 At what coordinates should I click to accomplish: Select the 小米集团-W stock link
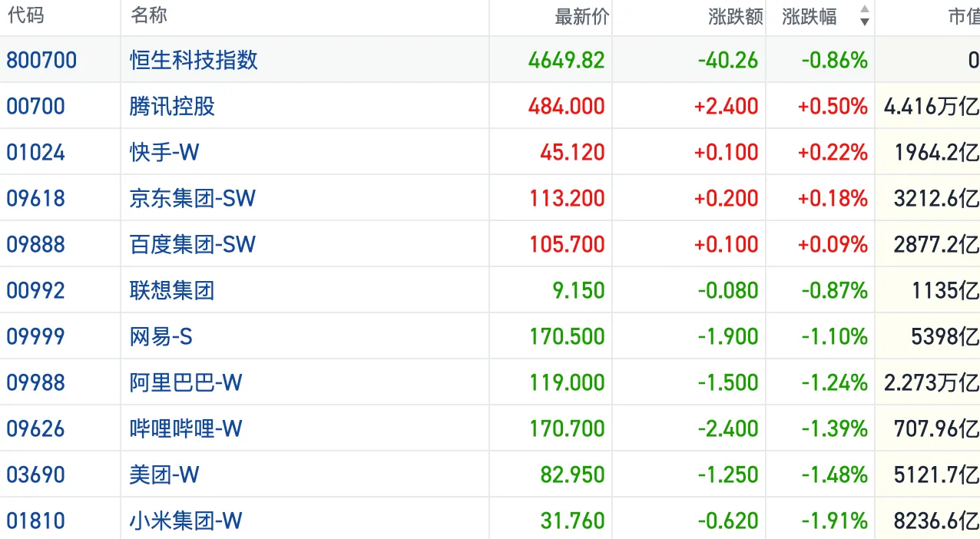pos(186,521)
